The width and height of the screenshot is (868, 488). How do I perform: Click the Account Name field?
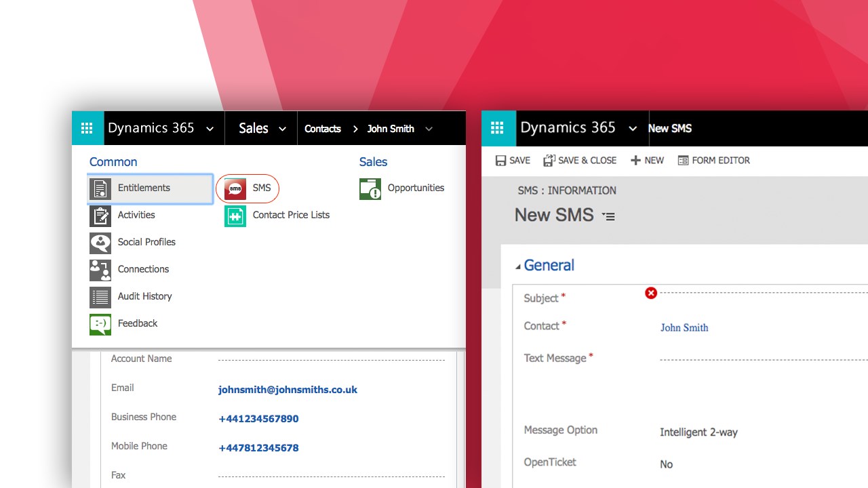332,359
